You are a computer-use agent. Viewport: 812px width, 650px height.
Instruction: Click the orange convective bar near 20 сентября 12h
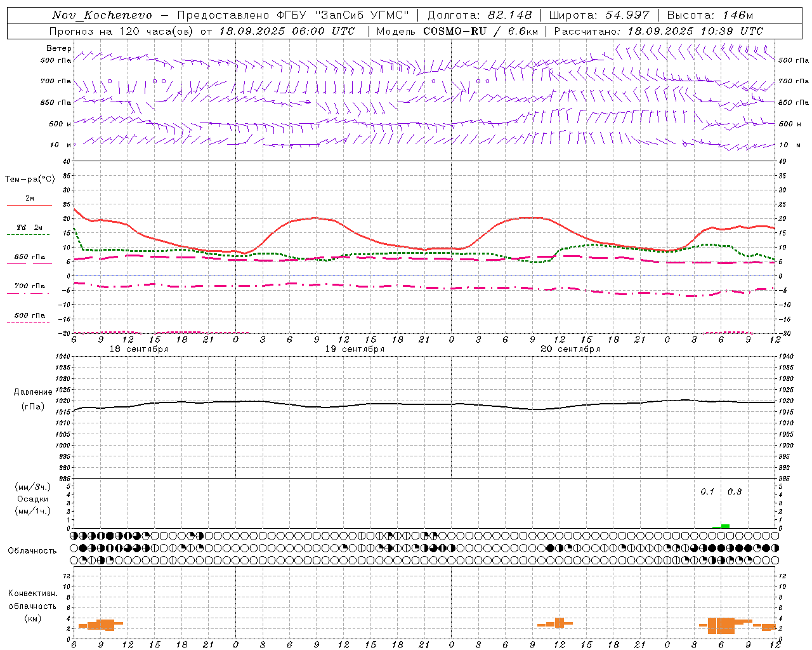pos(560,623)
